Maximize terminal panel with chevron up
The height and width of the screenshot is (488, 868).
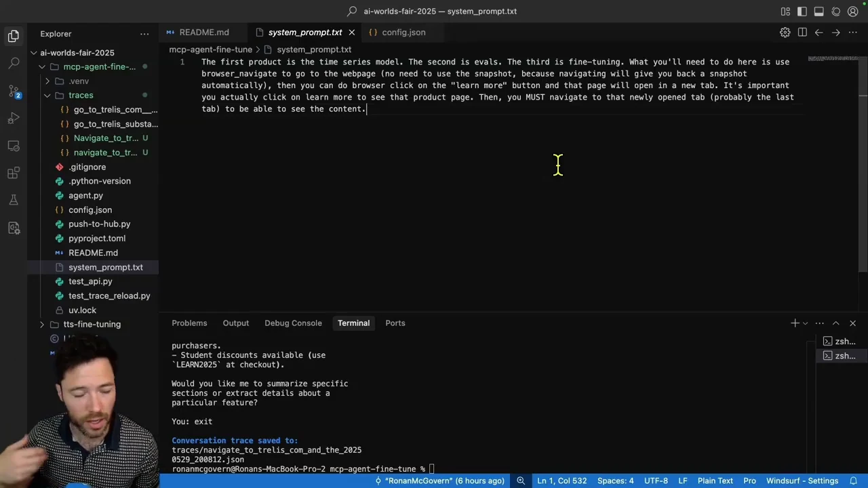coord(835,323)
